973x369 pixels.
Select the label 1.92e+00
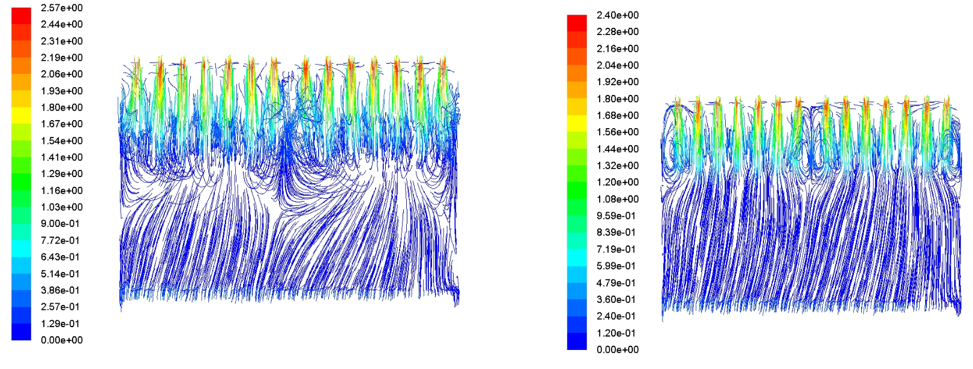[617, 82]
